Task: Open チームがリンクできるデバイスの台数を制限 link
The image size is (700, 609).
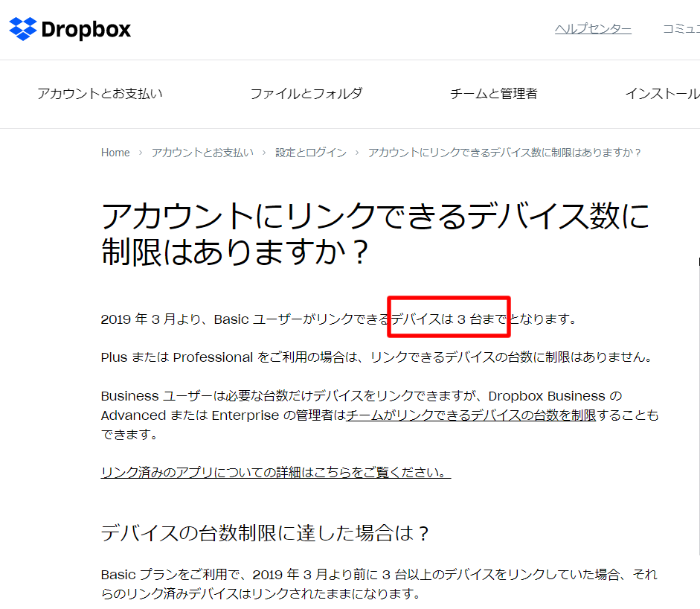Action: click(x=471, y=415)
